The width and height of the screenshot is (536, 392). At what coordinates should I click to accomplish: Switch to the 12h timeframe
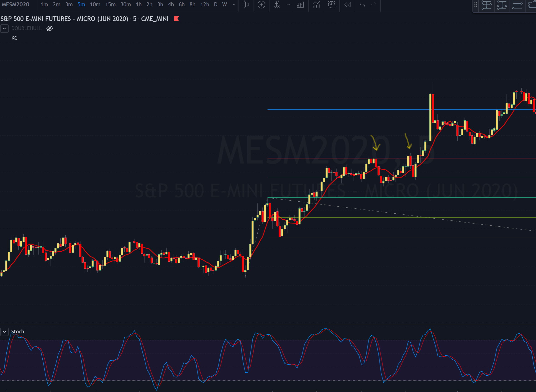[205, 5]
